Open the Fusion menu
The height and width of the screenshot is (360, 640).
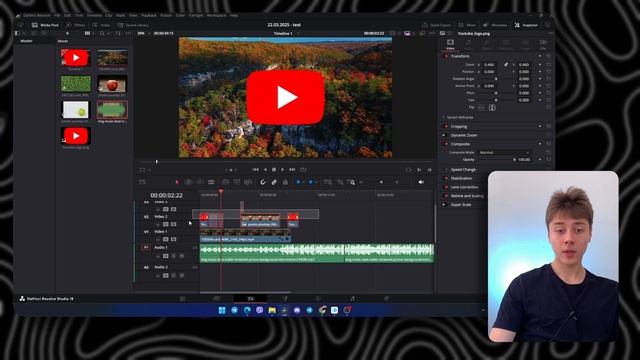click(x=166, y=16)
